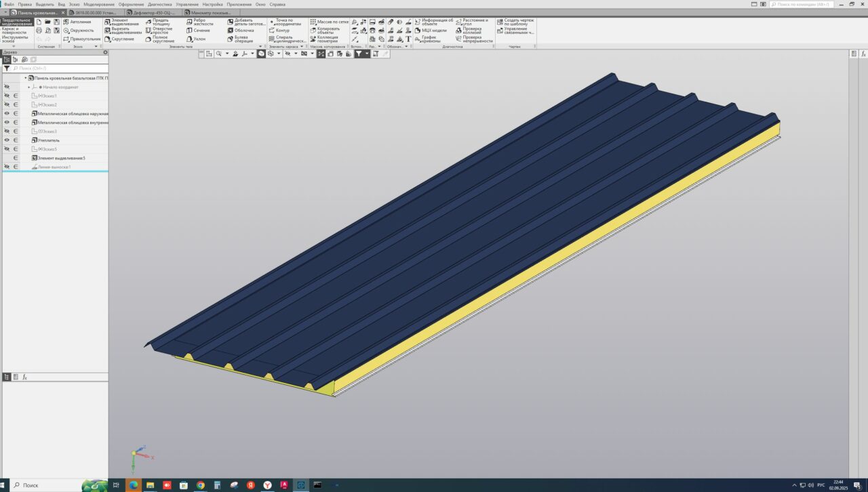Screen dimensions: 868x492
Task: Show Эскиз:1 via its eye icon
Action: 7,96
